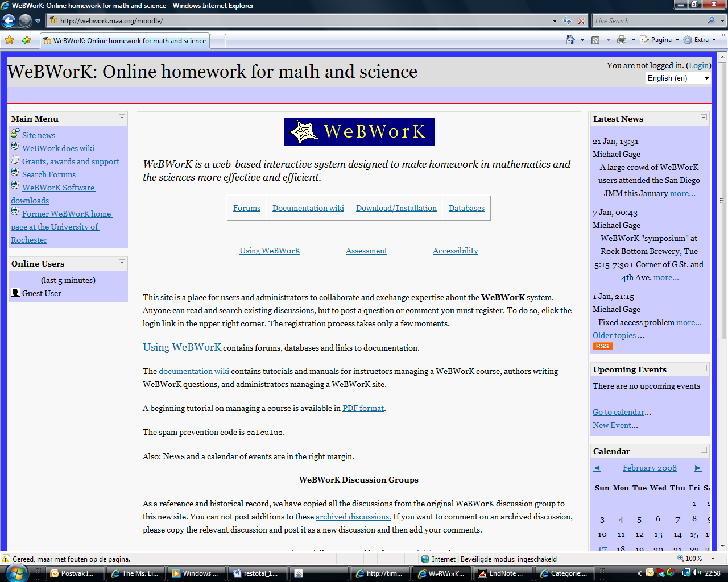Click the Guest User avatar icon
Viewport: 728px width, 582px height.
click(x=15, y=293)
